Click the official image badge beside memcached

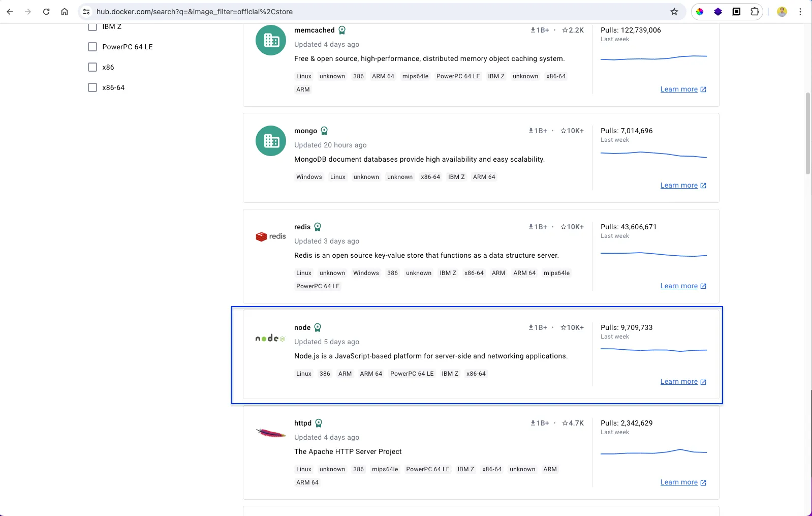pyautogui.click(x=342, y=30)
